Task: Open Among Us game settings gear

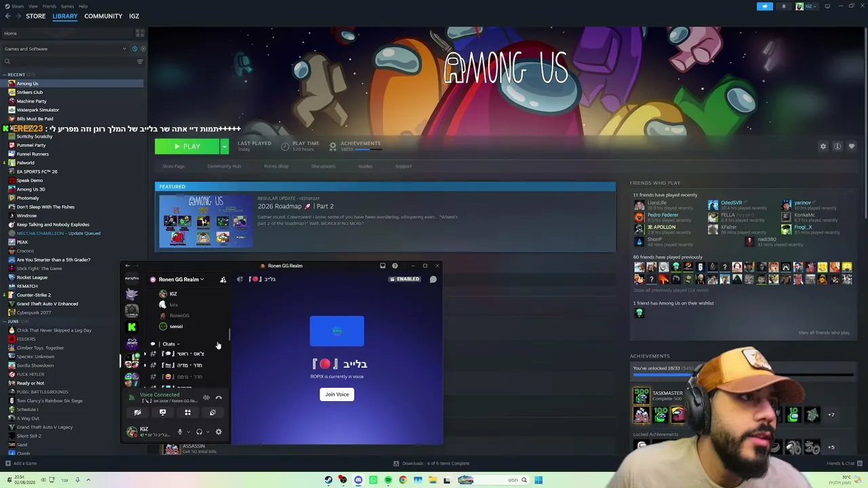Action: coord(823,146)
